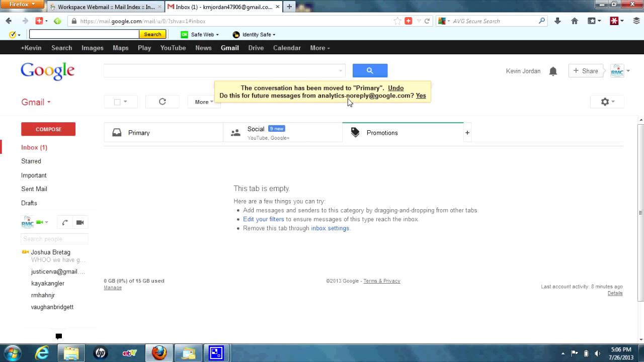Open the More actions dropdown
This screenshot has height=362, width=644.
[204, 102]
